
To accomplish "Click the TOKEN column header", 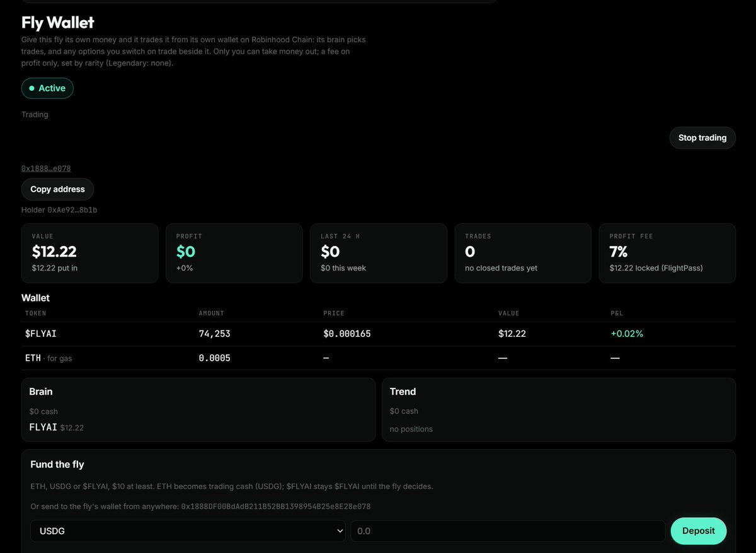I will pyautogui.click(x=36, y=313).
